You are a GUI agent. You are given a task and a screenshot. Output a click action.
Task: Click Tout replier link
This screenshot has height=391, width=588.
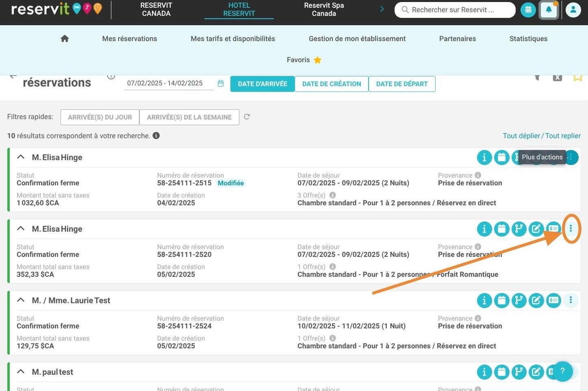coord(563,136)
